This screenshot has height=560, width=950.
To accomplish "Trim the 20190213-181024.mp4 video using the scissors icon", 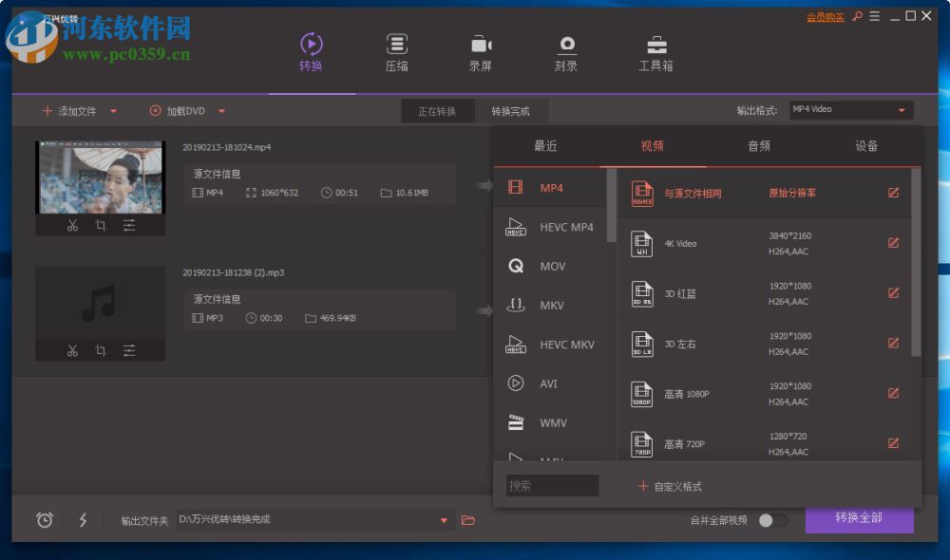I will click(x=71, y=225).
